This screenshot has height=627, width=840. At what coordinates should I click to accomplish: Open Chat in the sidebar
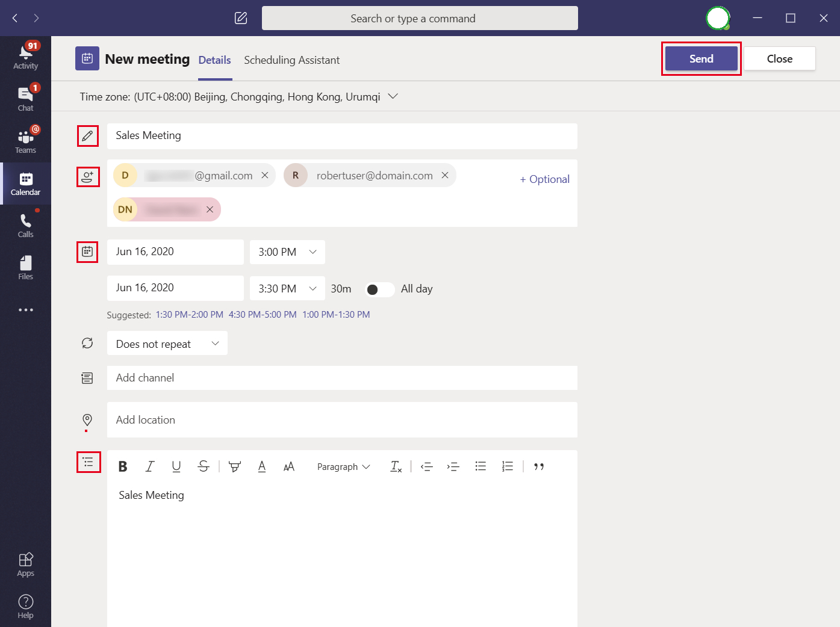[x=25, y=99]
